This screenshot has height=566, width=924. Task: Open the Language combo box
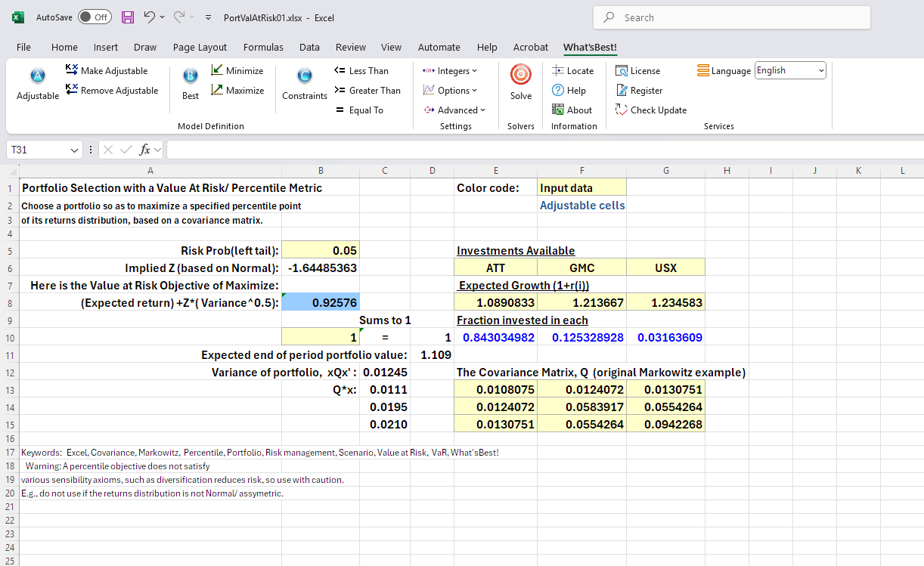(x=790, y=71)
